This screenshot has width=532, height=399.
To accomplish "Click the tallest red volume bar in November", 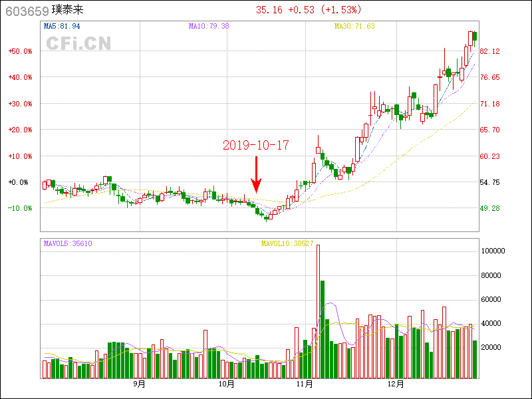I will click(318, 311).
